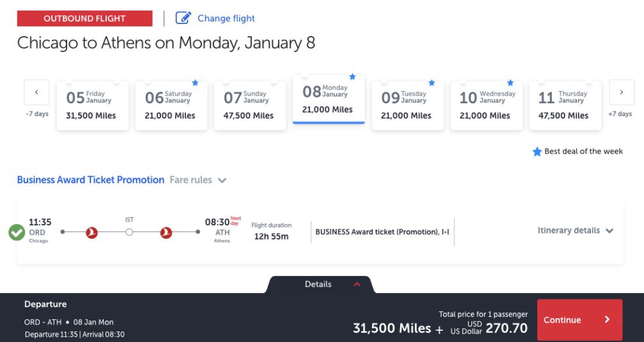Click the Best deal of the week star
This screenshot has height=342, width=644.
(537, 152)
